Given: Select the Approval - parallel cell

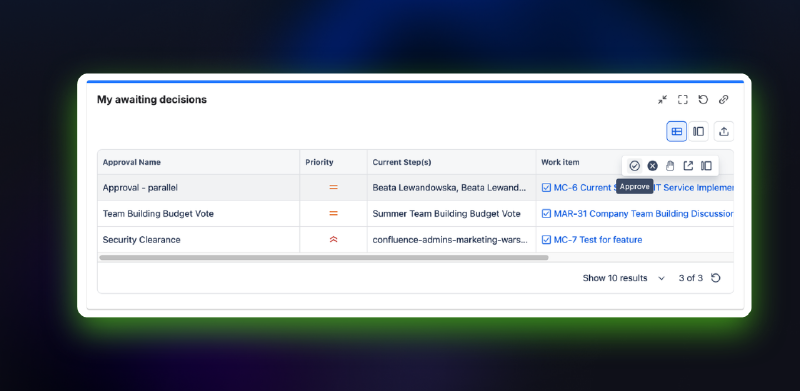Looking at the screenshot, I should (x=198, y=188).
